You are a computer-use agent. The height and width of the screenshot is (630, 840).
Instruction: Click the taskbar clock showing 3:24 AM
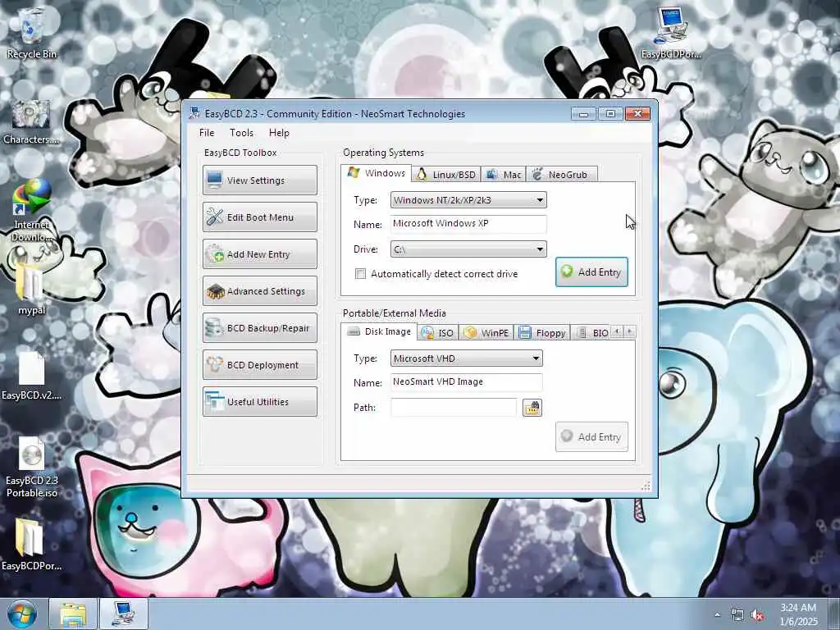point(798,614)
